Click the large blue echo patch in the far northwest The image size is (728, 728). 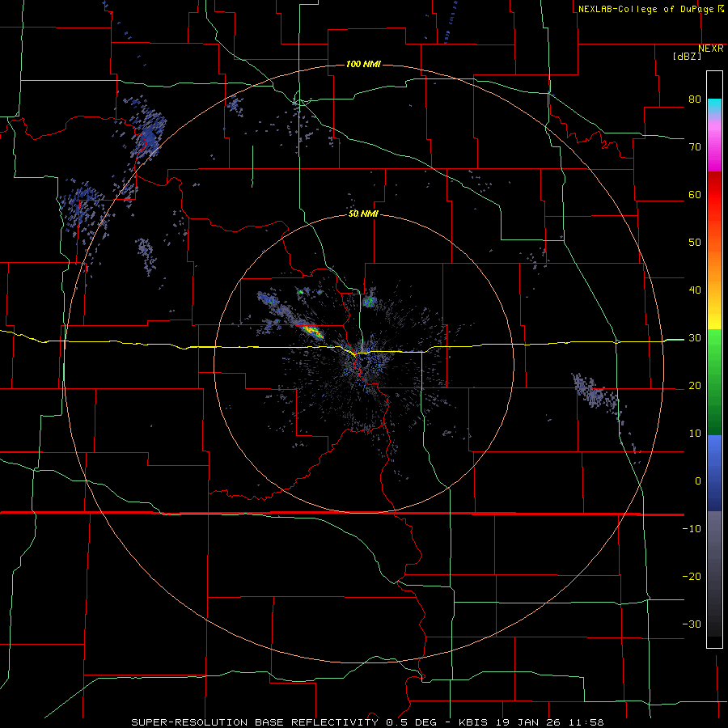(149, 130)
